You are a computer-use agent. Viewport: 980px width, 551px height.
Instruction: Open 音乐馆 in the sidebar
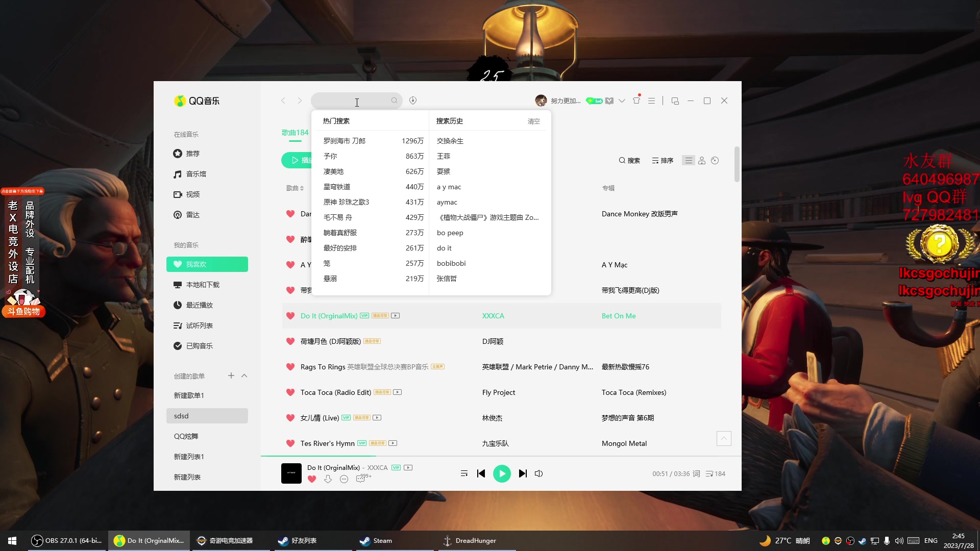207,174
